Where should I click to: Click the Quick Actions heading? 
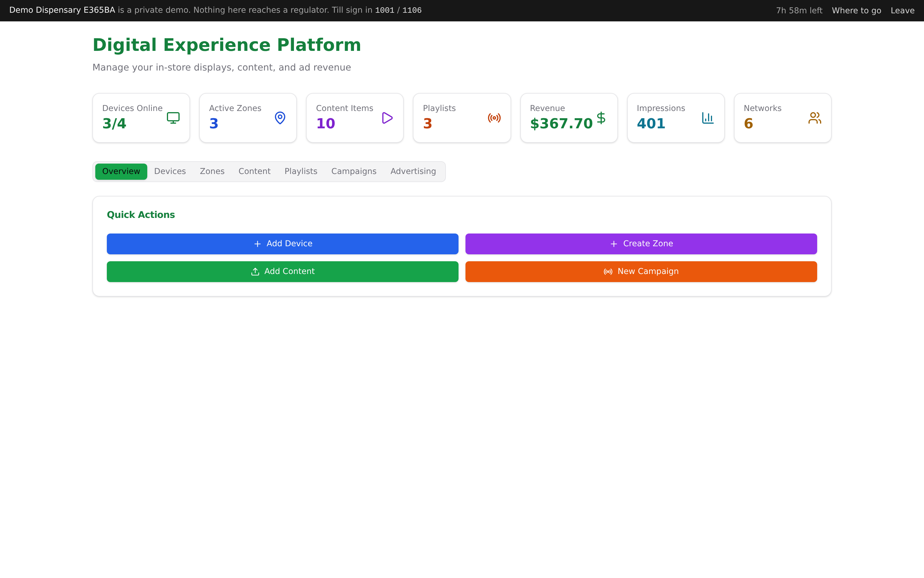click(141, 215)
